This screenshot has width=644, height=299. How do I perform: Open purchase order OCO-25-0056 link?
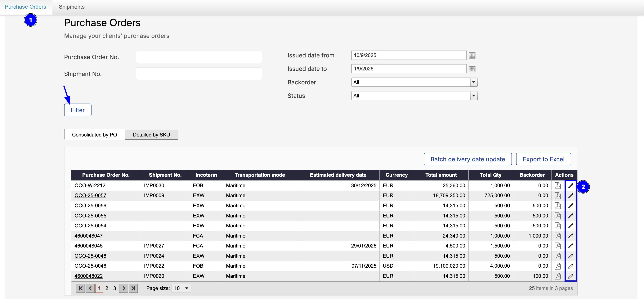[90, 206]
